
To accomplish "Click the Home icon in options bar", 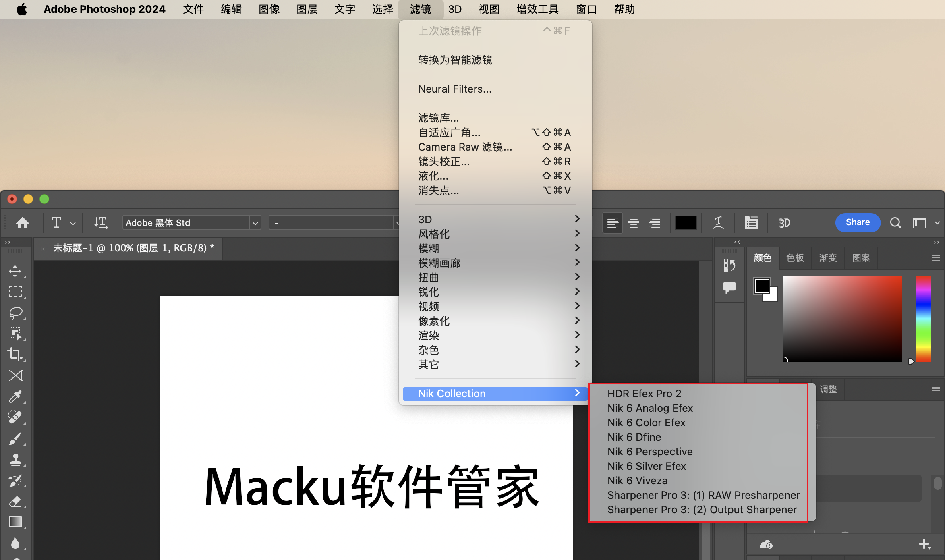I will coord(23,223).
